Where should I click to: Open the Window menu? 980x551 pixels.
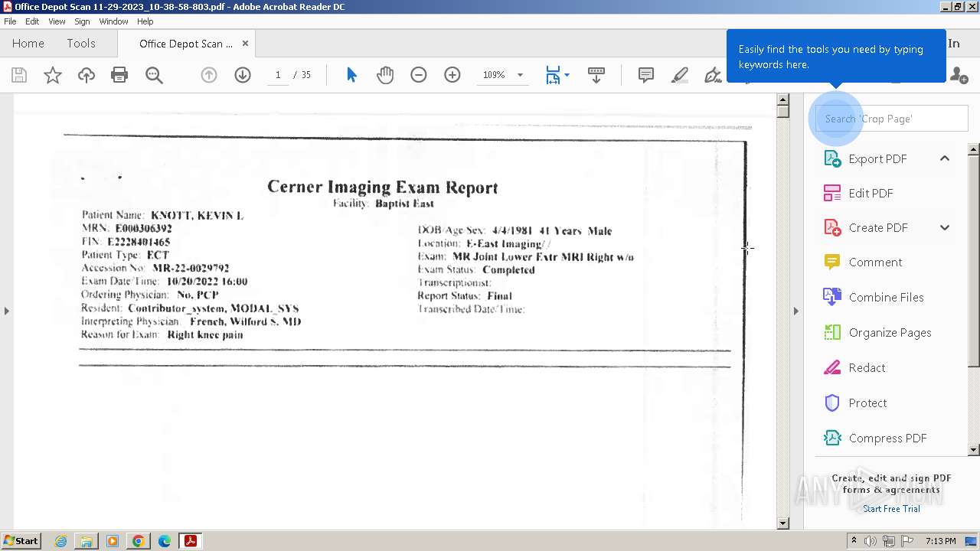pyautogui.click(x=113, y=21)
